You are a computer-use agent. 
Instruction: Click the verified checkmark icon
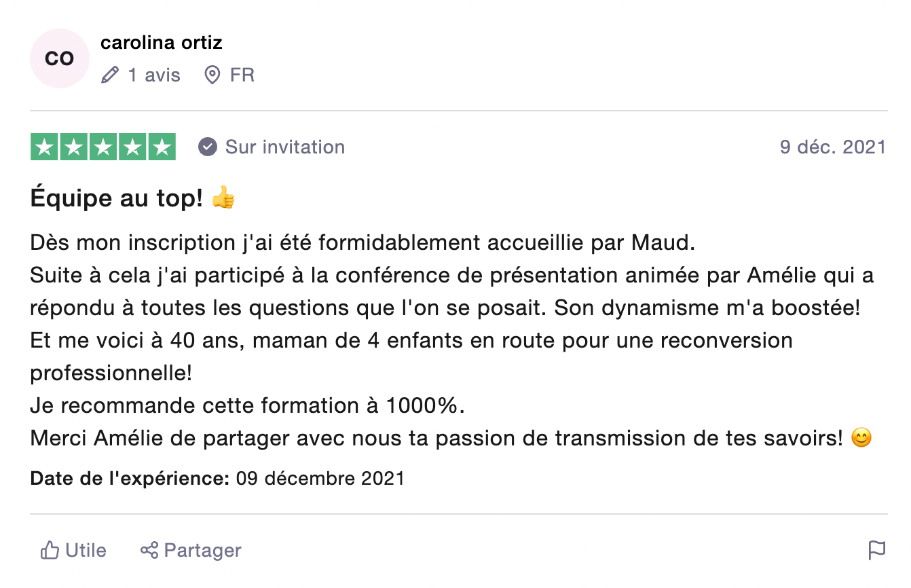point(207,147)
